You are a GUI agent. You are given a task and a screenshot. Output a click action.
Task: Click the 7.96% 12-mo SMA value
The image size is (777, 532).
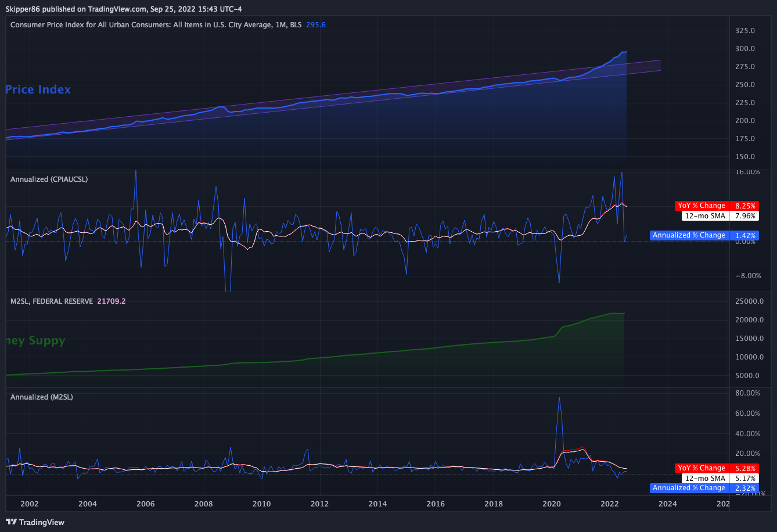(745, 216)
